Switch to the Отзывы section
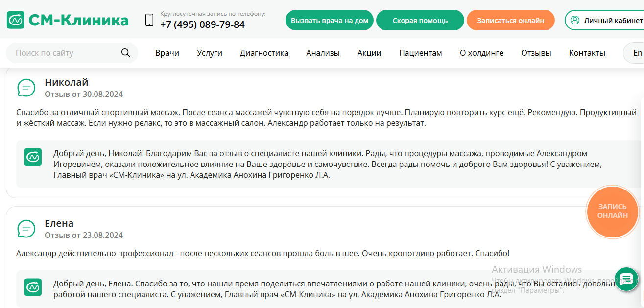 pyautogui.click(x=536, y=53)
